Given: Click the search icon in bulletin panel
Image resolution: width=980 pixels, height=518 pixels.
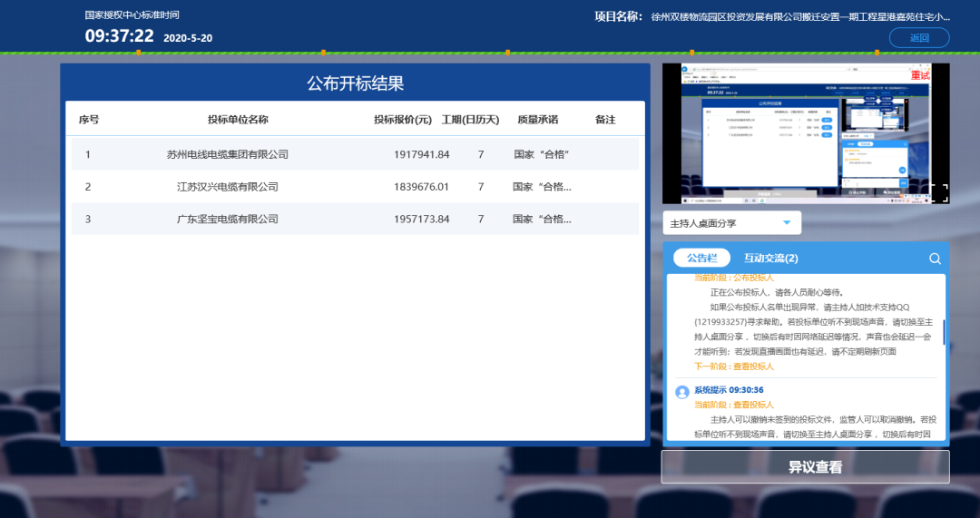Looking at the screenshot, I should [935, 259].
